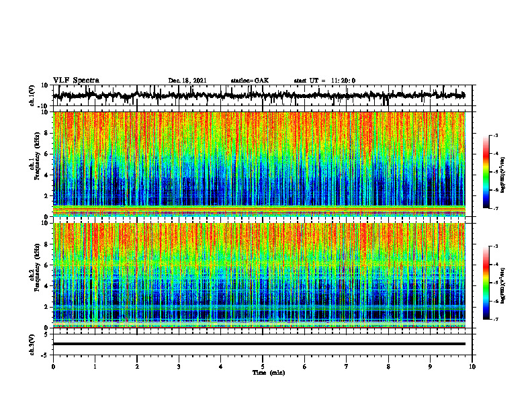
Task: Click the "7" tick on the time axis
Action: pos(347,367)
